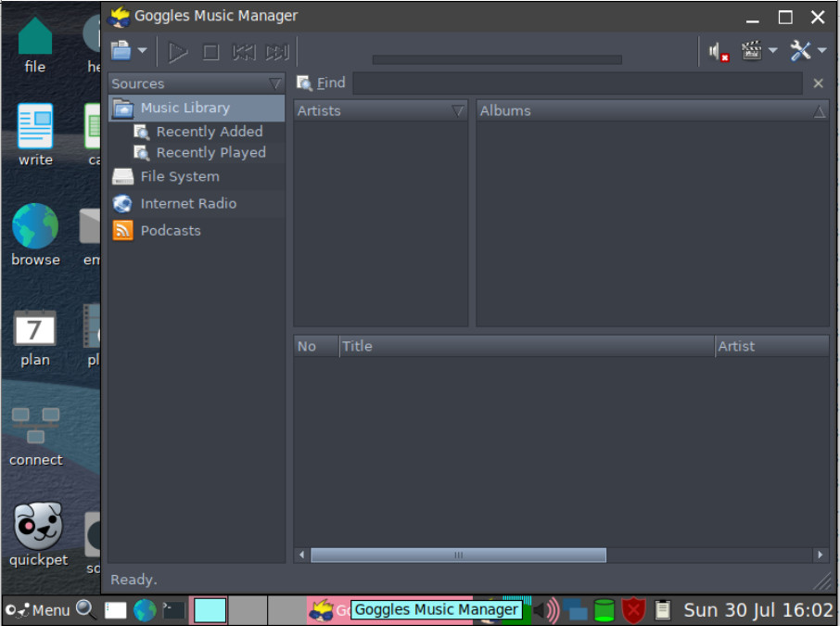840x626 pixels.
Task: Click the Play button in toolbar
Action: [x=177, y=52]
